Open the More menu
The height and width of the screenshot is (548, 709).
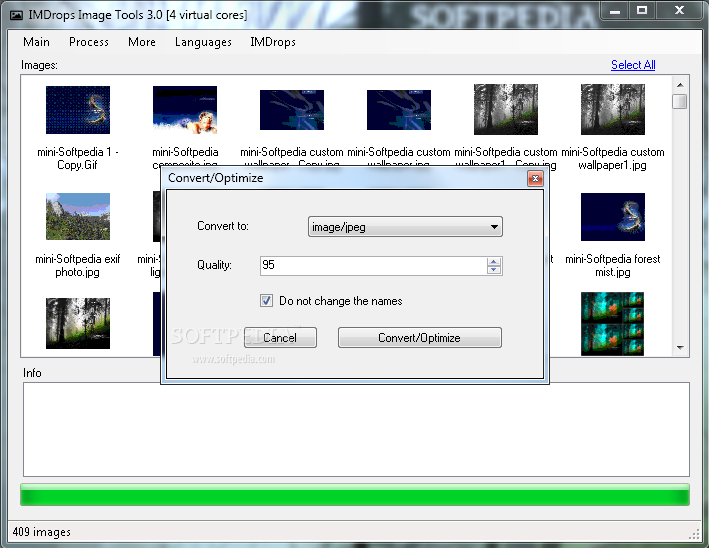[x=142, y=42]
